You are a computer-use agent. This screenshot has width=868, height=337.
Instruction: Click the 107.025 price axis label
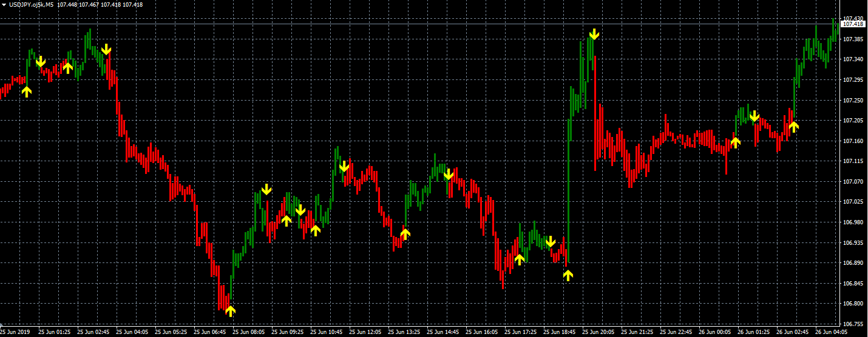pyautogui.click(x=853, y=202)
